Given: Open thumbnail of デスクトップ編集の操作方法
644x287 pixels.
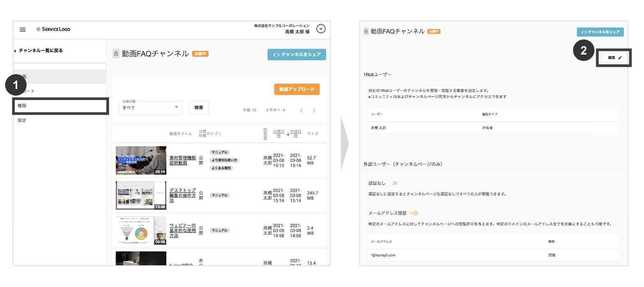Looking at the screenshot, I should pos(141,196).
